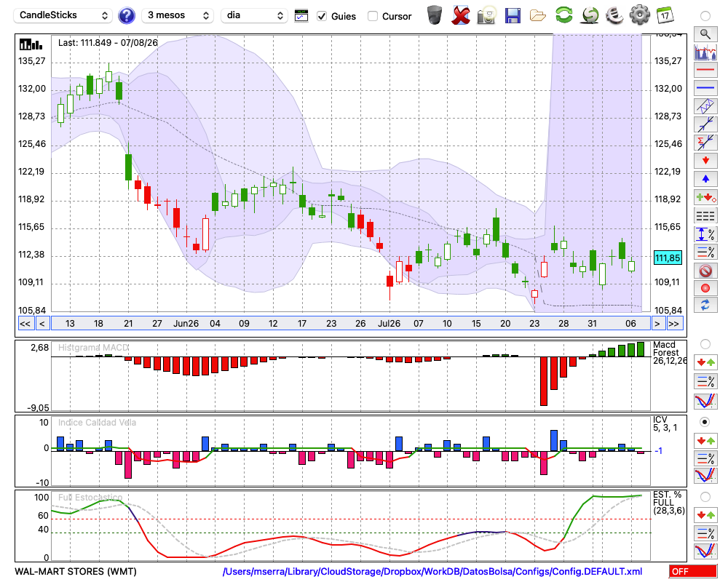Click the date timeline scrollbar at Jun26
728x582 pixels.
coord(186,324)
